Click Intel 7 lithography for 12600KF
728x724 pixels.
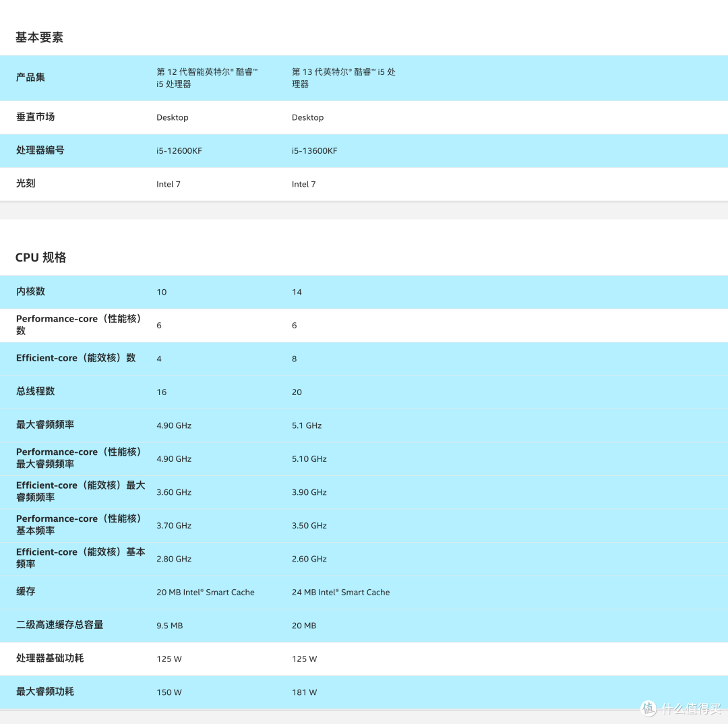click(169, 184)
